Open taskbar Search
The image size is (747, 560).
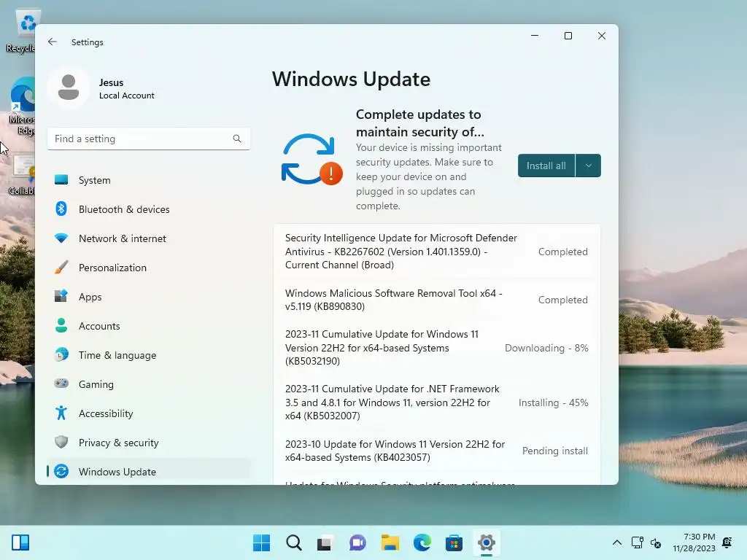294,542
